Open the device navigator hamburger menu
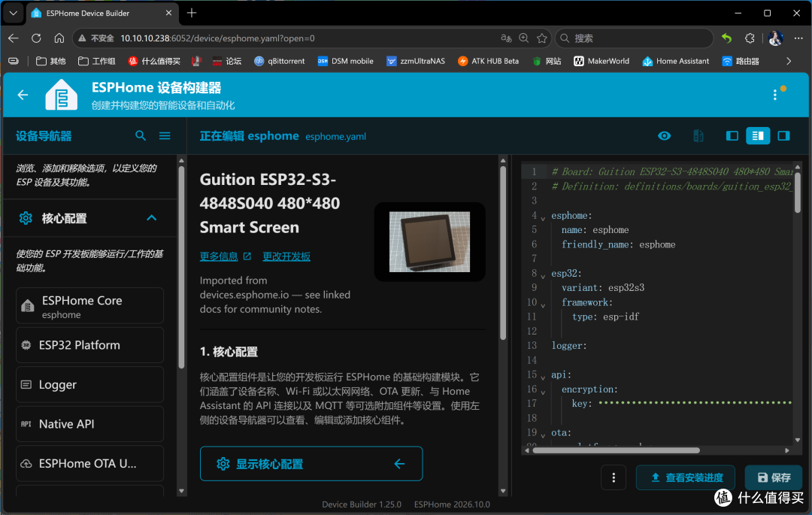This screenshot has height=515, width=812. (x=165, y=135)
